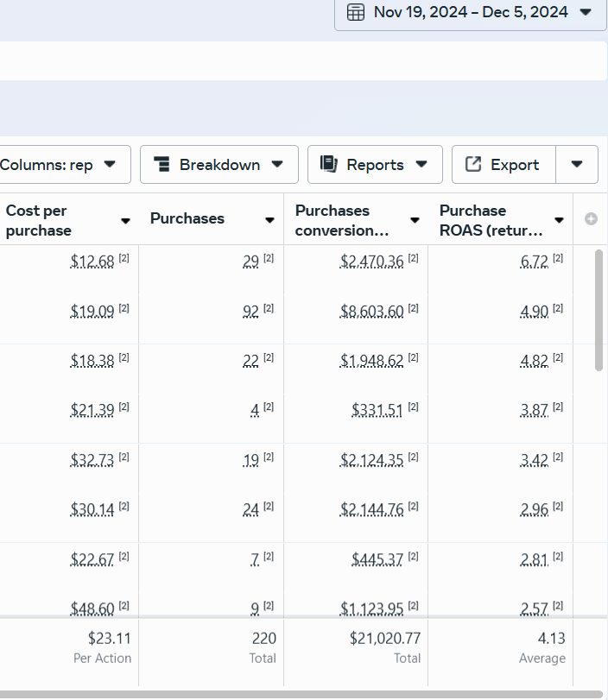Click the Reports document icon
Viewport: 608px width, 700px height.
tap(329, 164)
